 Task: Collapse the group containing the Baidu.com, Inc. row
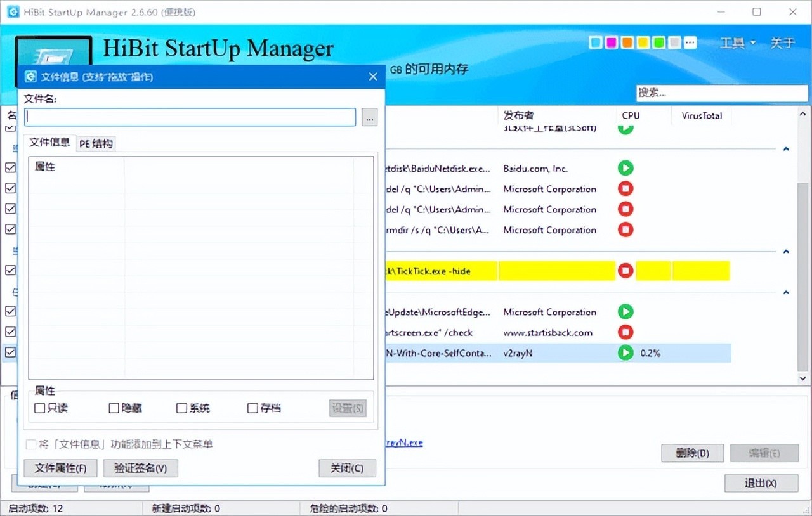(x=786, y=149)
